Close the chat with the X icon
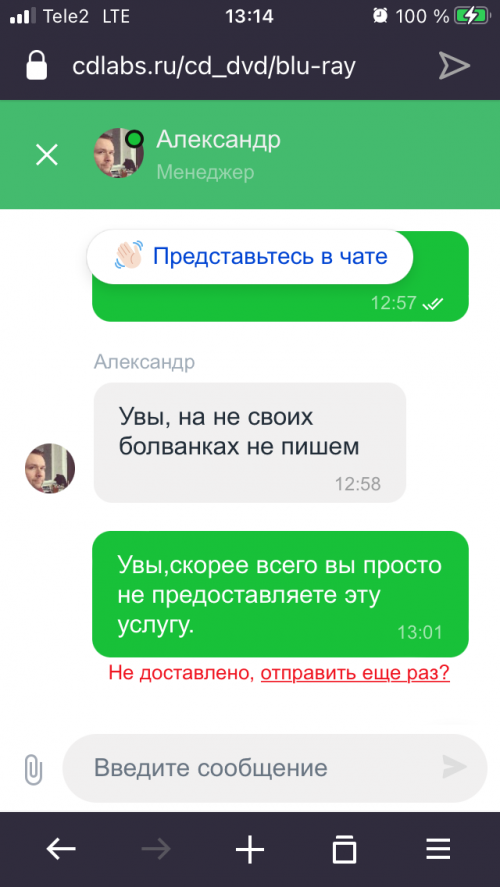The width and height of the screenshot is (500, 887). tap(47, 154)
